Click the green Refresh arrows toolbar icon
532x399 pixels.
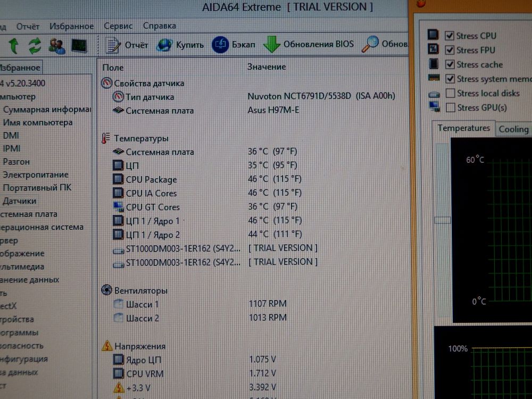(35, 45)
